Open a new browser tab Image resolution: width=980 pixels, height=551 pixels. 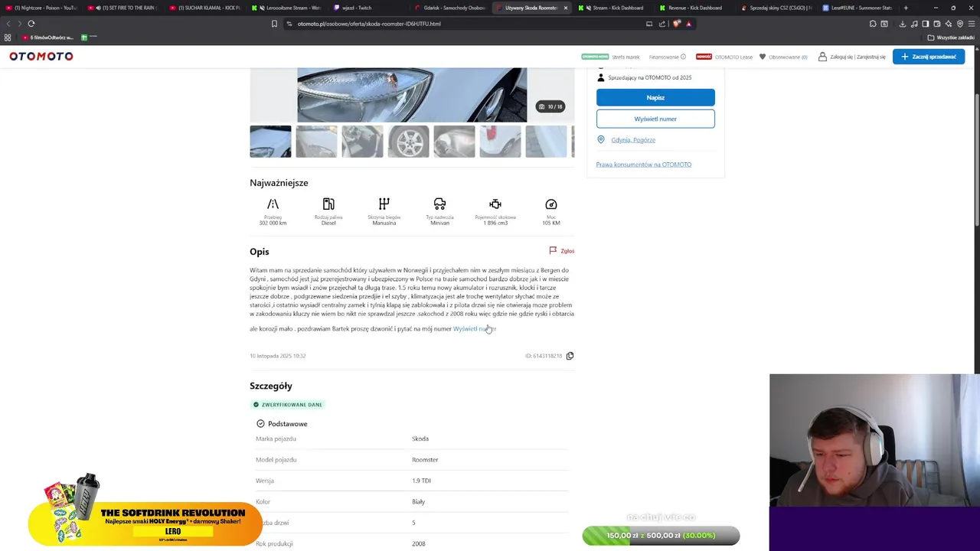click(906, 8)
